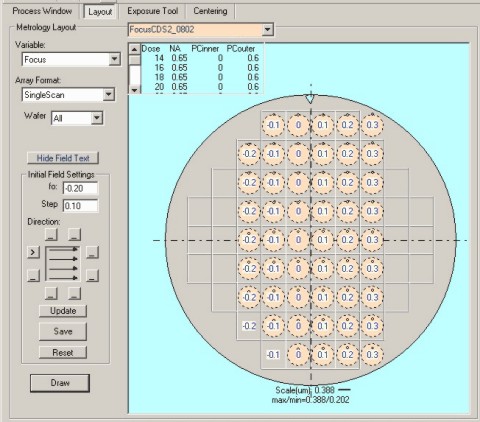The height and width of the screenshot is (422, 480).
Task: Switch to the Exposure Tool tab
Action: (152, 11)
